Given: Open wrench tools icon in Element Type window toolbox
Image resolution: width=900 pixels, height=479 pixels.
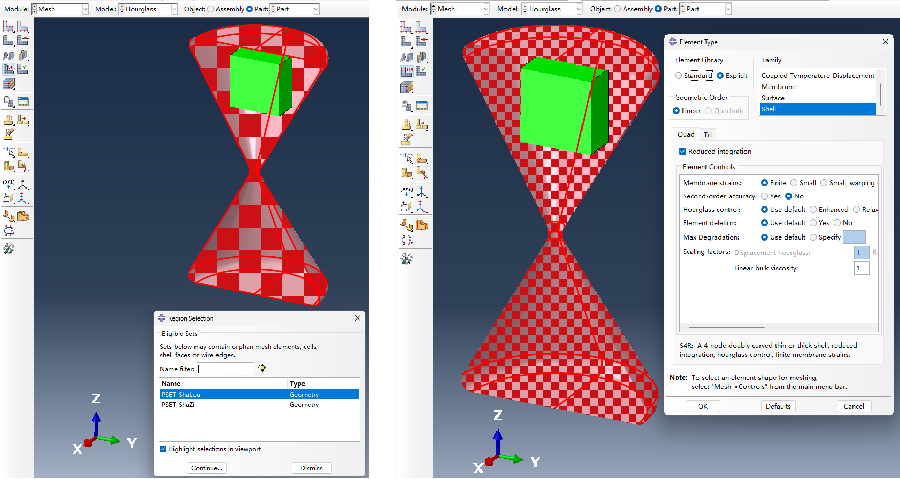Looking at the screenshot, I should [x=406, y=259].
